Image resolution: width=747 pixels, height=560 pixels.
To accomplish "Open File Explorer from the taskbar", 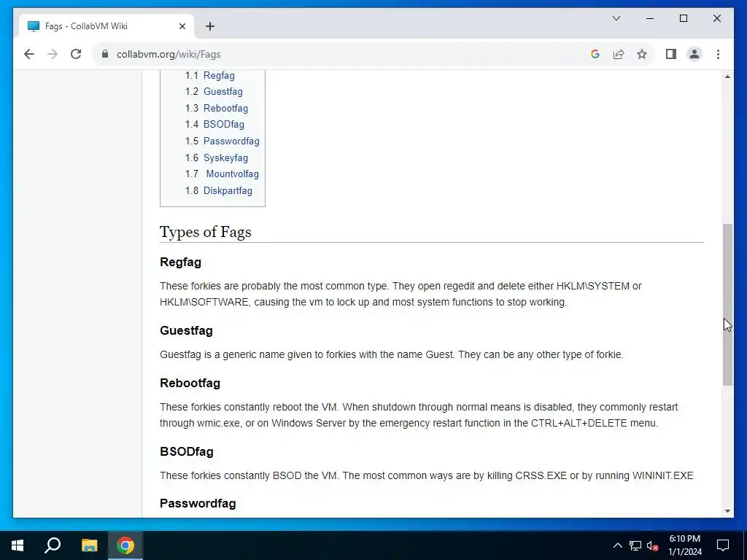I will pyautogui.click(x=89, y=545).
